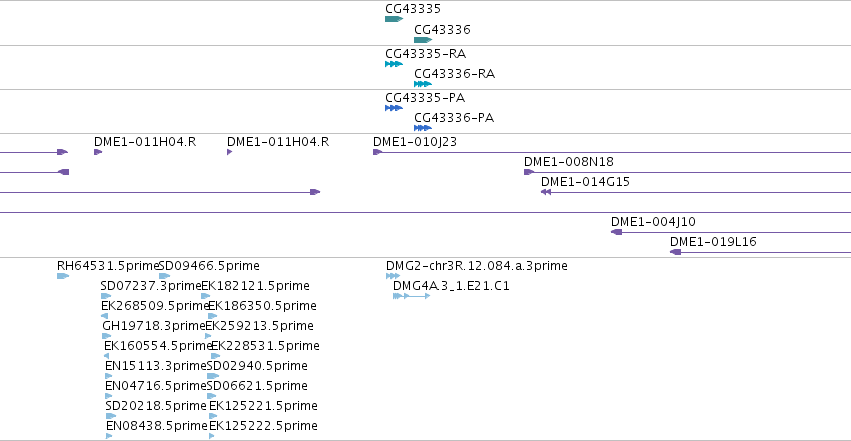This screenshot has width=851, height=441.
Task: Open the DME1-011H04.R label near SD07237
Action: (x=145, y=142)
